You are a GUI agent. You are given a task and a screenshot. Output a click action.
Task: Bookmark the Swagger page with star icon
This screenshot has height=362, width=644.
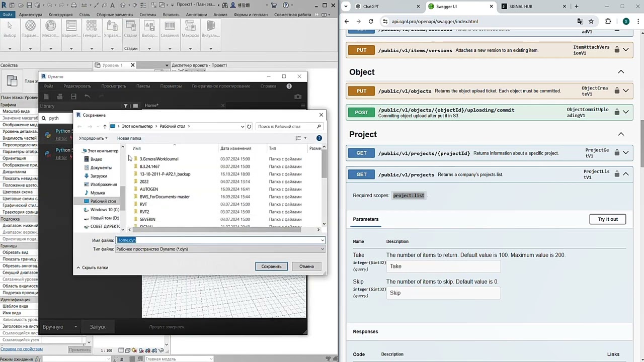591,22
